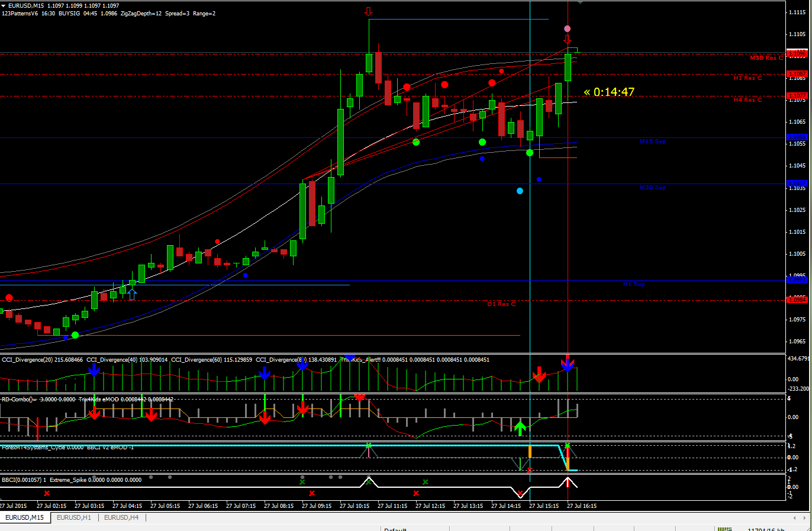Viewport: 812px width, 531px height.
Task: Click the red X above 27 Jul 09:15 in BBCI panel
Action: [x=312, y=493]
